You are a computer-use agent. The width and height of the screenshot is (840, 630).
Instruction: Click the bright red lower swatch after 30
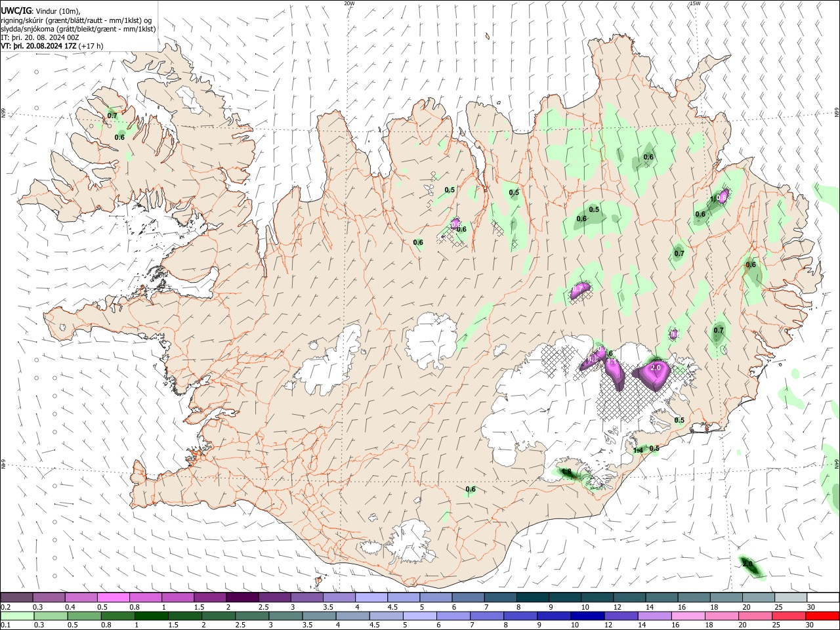click(822, 616)
